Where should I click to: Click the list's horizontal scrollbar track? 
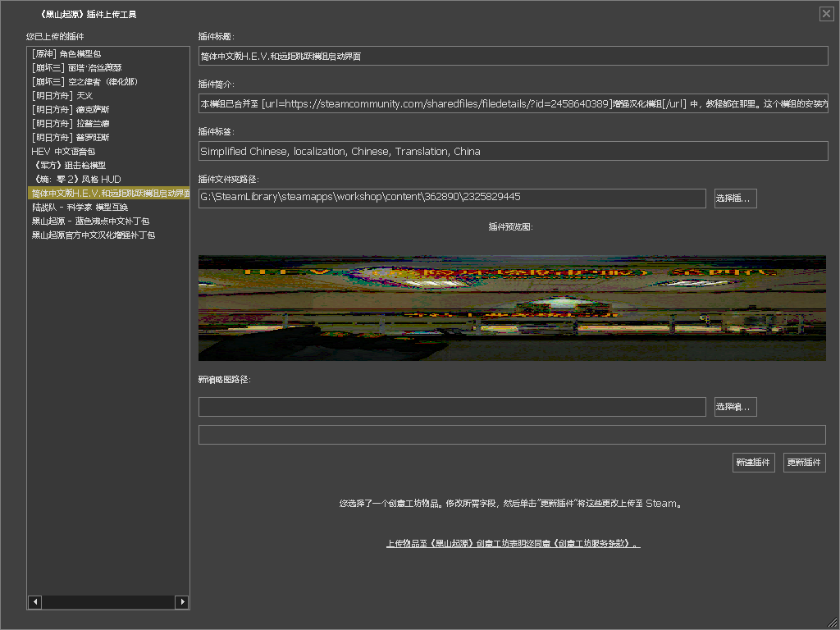[108, 601]
